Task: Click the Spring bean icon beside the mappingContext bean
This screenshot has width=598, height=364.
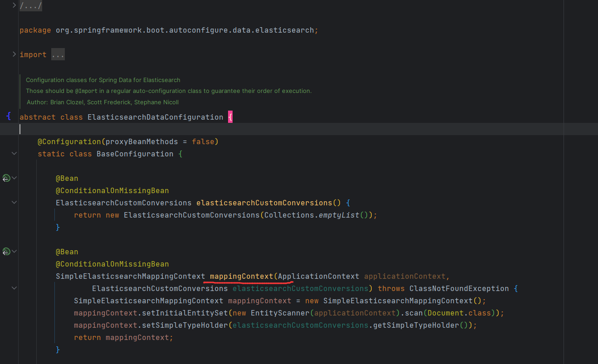Action: pyautogui.click(x=6, y=251)
